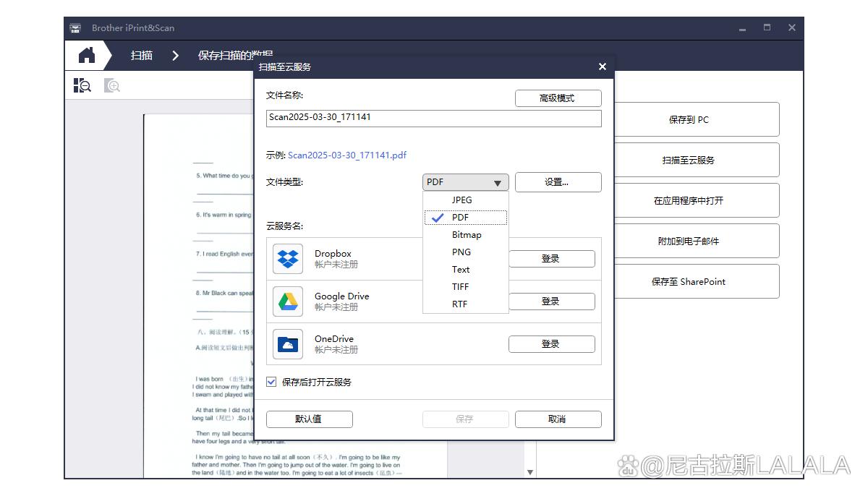Click the 取消 button
The image size is (868, 496).
click(558, 419)
